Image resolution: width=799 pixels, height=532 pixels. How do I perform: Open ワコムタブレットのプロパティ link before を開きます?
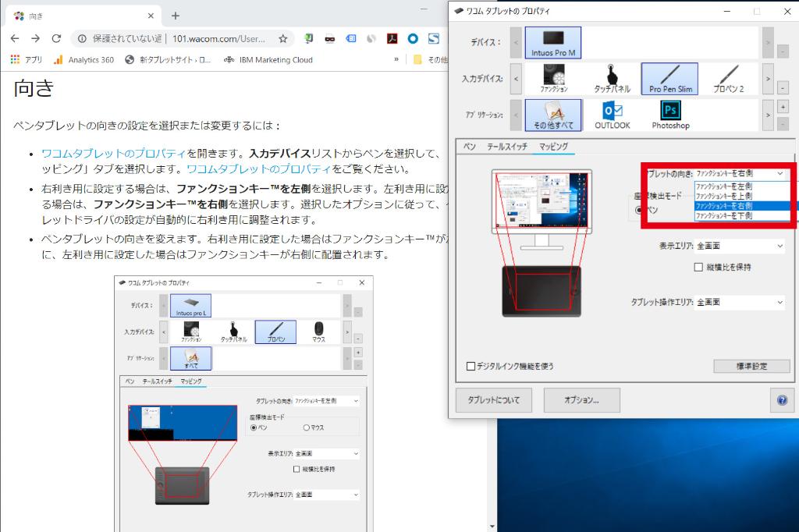coord(114,153)
